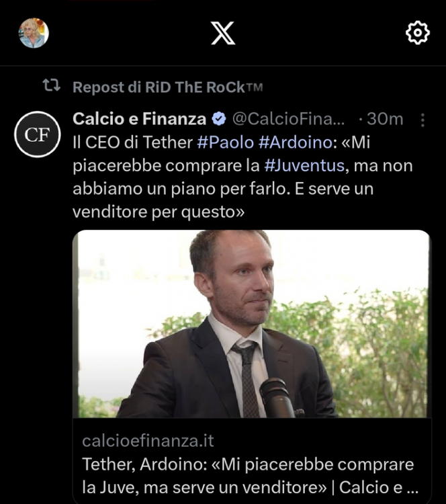This screenshot has width=446, height=504.
Task: Open the CF account avatar
Action: (38, 134)
